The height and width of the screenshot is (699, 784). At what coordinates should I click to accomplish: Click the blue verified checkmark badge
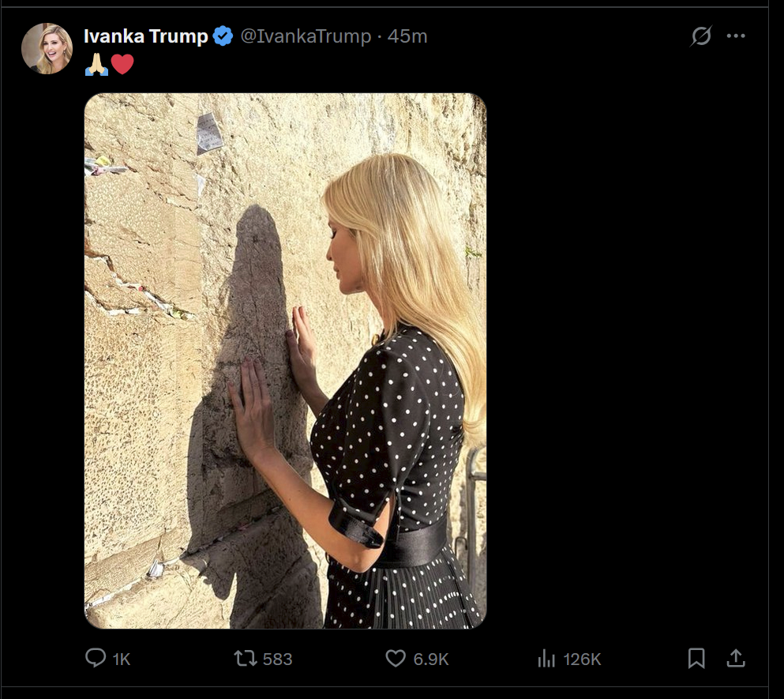point(223,36)
